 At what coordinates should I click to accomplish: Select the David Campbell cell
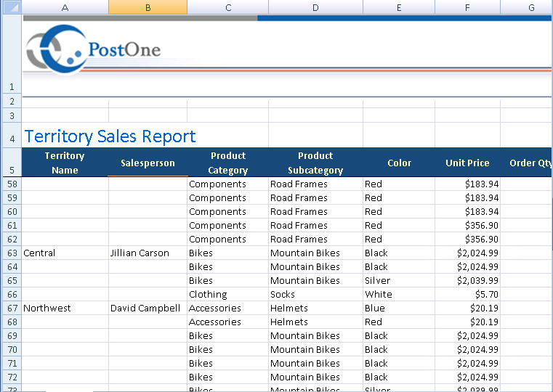tap(148, 309)
